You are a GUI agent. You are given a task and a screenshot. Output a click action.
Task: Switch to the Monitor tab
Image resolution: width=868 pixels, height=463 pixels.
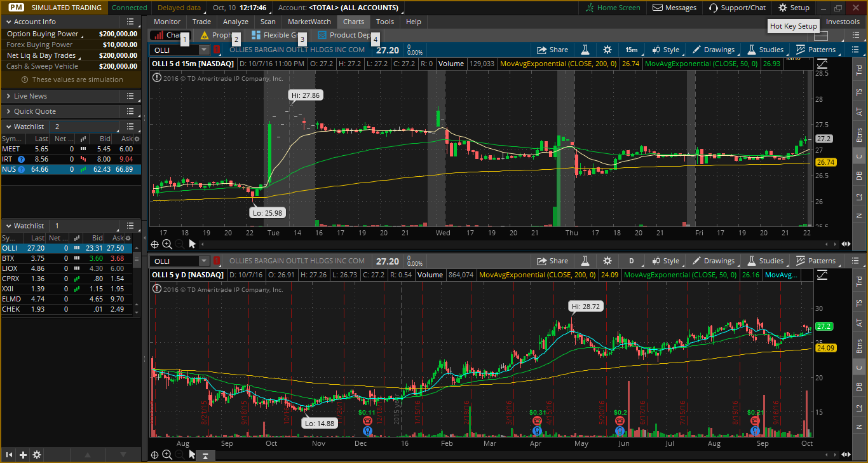coord(167,22)
